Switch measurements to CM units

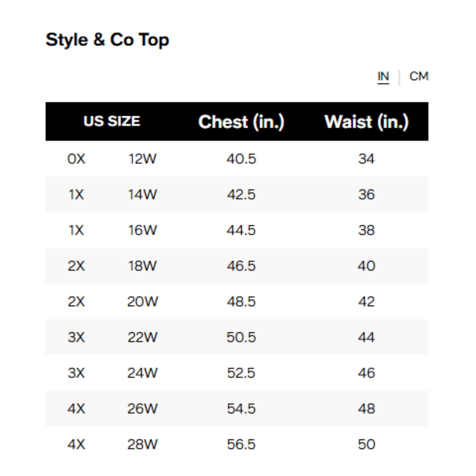click(x=419, y=76)
